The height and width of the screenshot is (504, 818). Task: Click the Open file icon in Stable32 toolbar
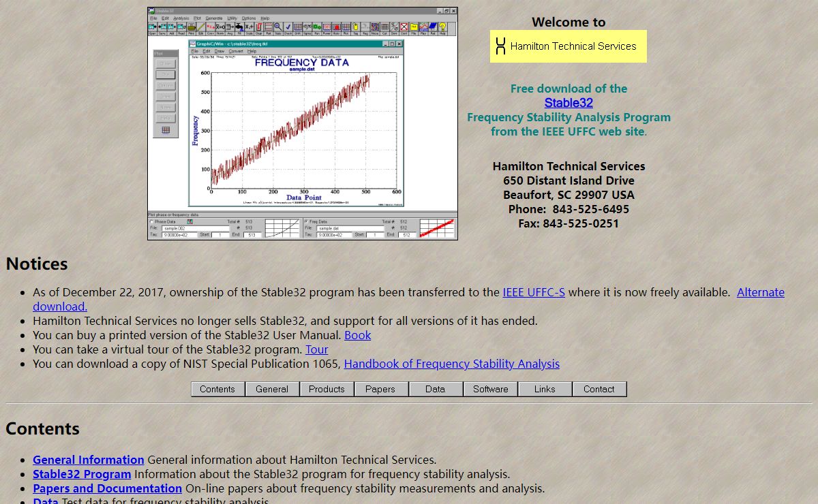(152, 28)
